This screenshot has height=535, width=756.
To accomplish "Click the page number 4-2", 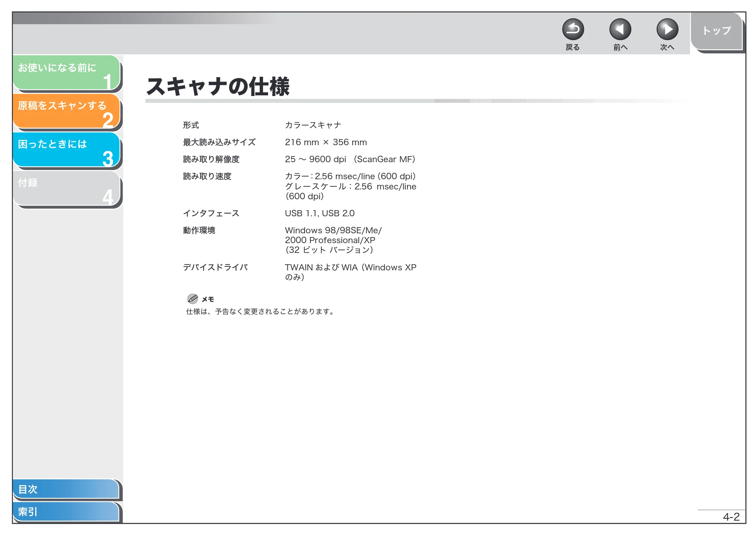I will (x=731, y=517).
